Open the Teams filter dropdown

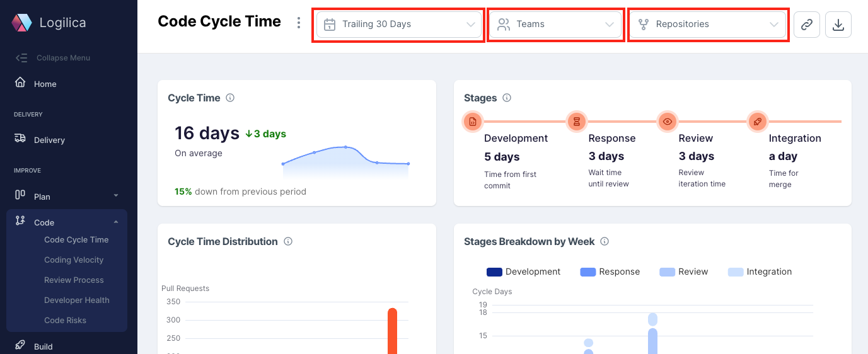point(555,25)
